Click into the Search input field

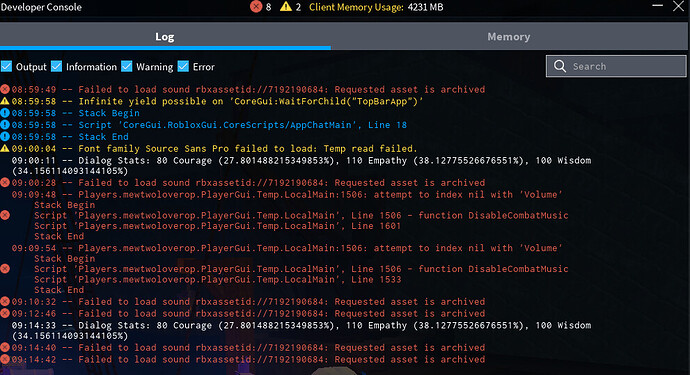pyautogui.click(x=616, y=66)
